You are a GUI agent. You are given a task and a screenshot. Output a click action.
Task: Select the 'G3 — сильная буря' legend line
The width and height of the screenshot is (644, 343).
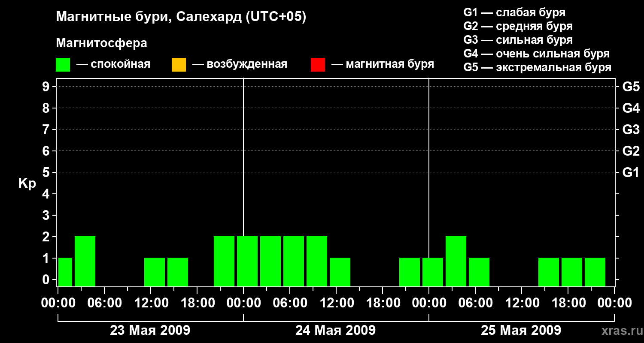518,40
